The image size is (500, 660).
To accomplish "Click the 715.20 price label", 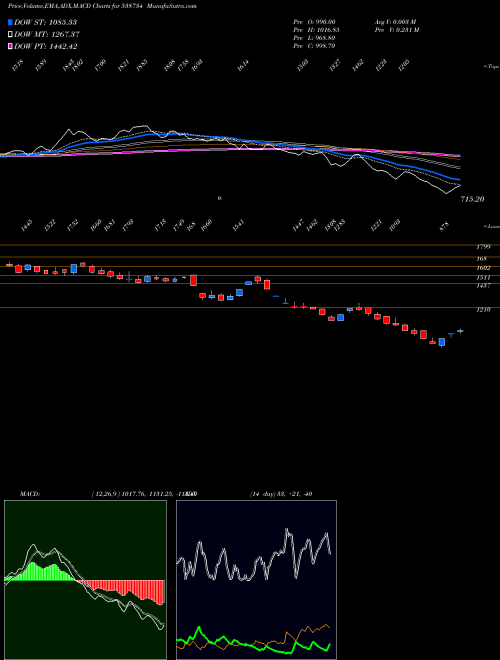I will 472,200.
